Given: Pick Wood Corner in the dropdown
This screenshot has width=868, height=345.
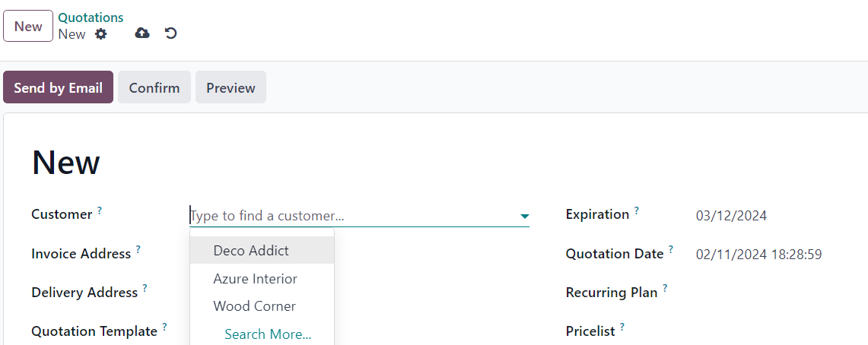Looking at the screenshot, I should pyautogui.click(x=254, y=306).
